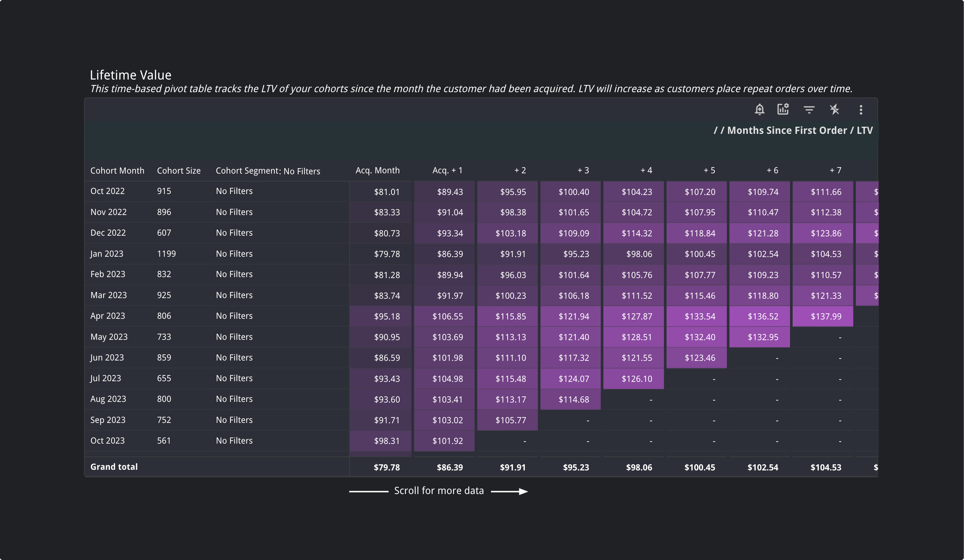Viewport: 964px width, 560px height.
Task: Click the Acq. Month column header
Action: [378, 170]
